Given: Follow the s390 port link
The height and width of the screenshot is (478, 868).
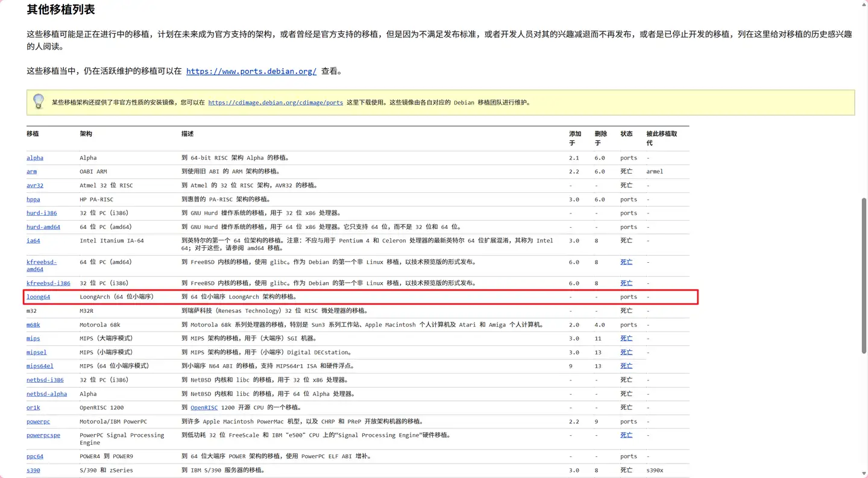Looking at the screenshot, I should point(33,471).
